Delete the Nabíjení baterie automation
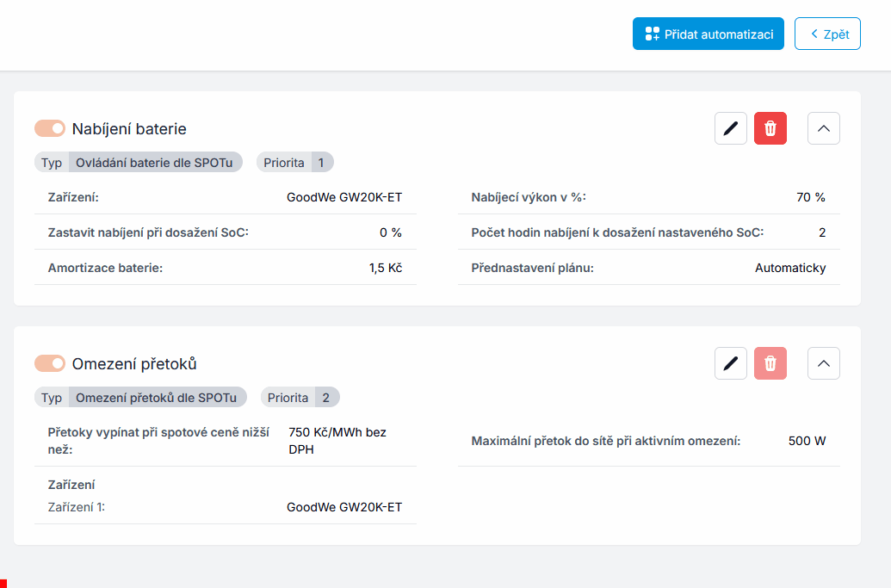Image resolution: width=891 pixels, height=588 pixels. [770, 128]
